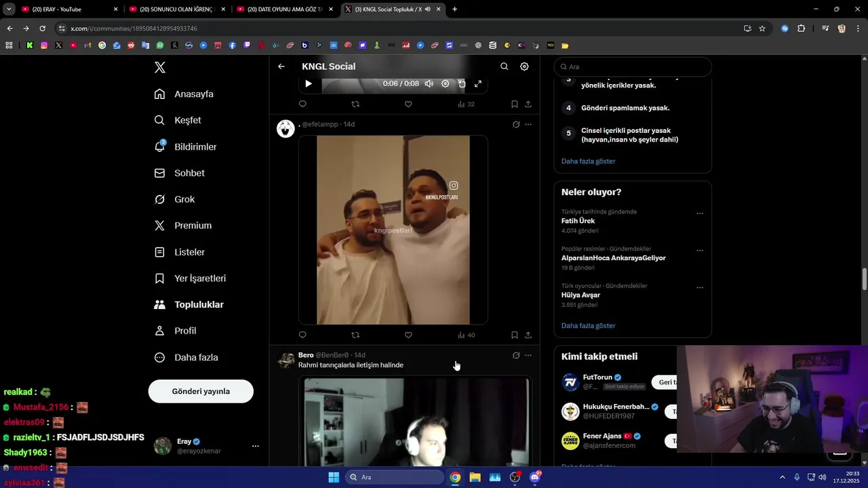Screen dimensions: 868x488
Task: Mute the video volume icon
Action: click(x=429, y=83)
